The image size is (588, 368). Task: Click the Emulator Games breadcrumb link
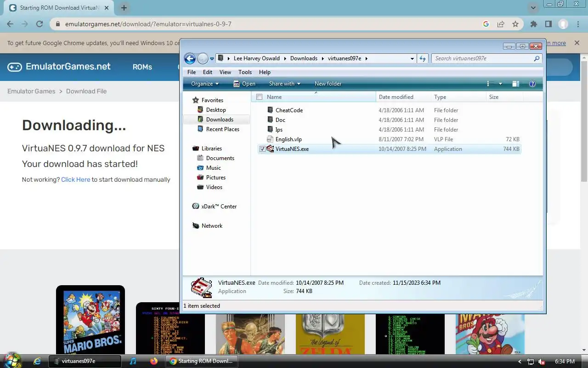(x=31, y=91)
